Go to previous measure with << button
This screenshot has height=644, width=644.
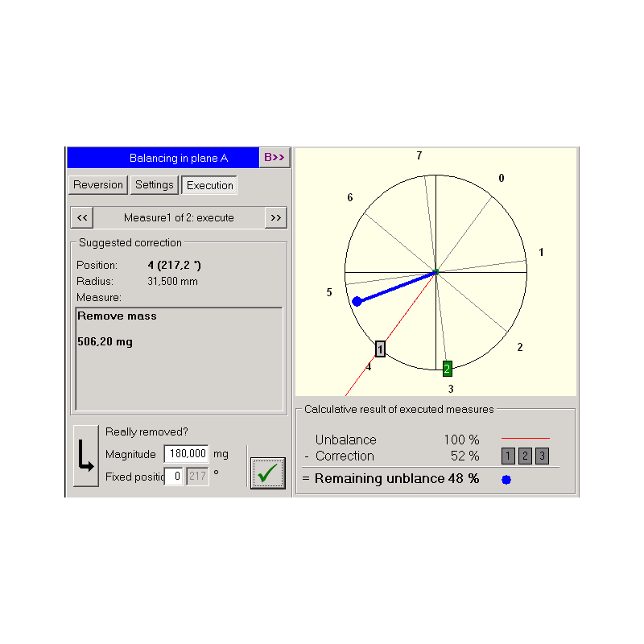[x=82, y=218]
